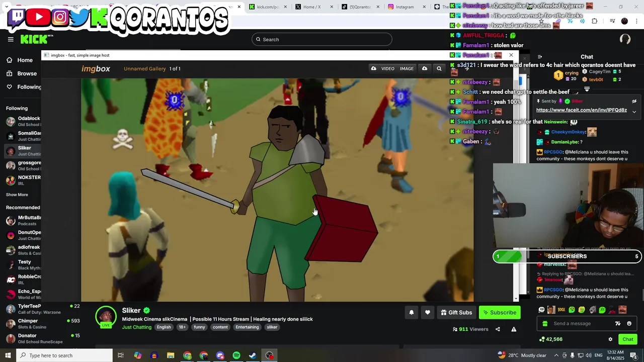Click the IMAGE upload option in imgbox

407,69
